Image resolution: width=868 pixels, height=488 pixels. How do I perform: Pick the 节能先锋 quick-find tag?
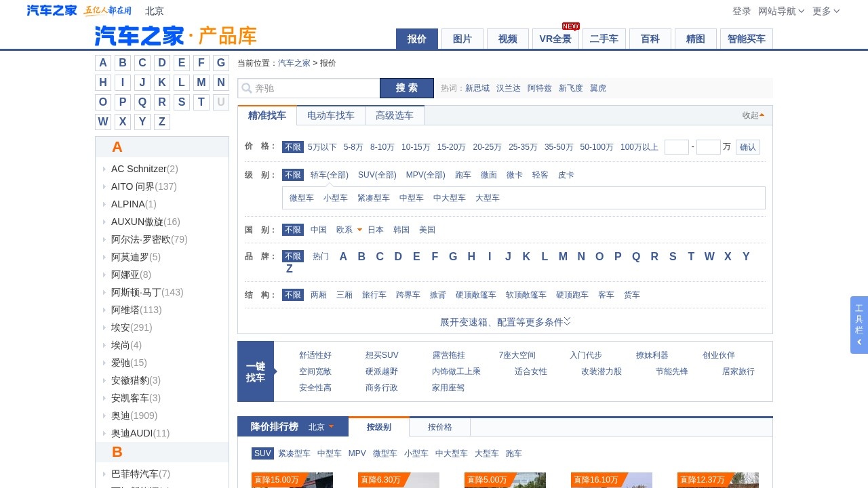[x=672, y=371]
